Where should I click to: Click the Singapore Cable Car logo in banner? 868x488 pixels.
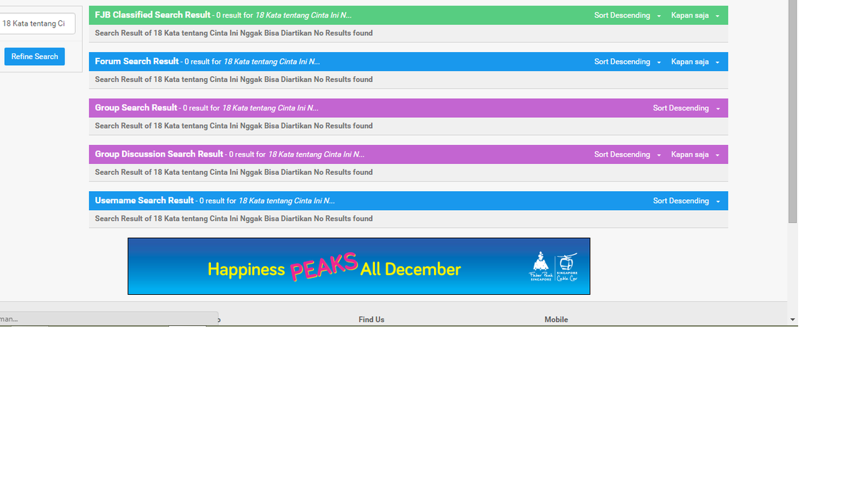(x=567, y=267)
